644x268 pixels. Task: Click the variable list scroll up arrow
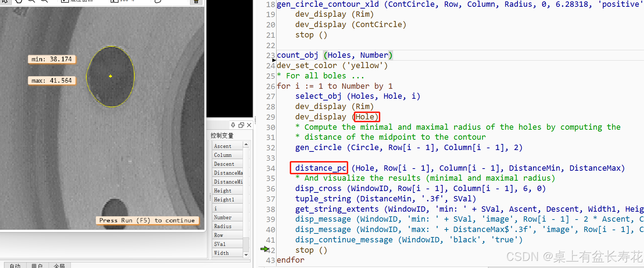click(x=246, y=144)
